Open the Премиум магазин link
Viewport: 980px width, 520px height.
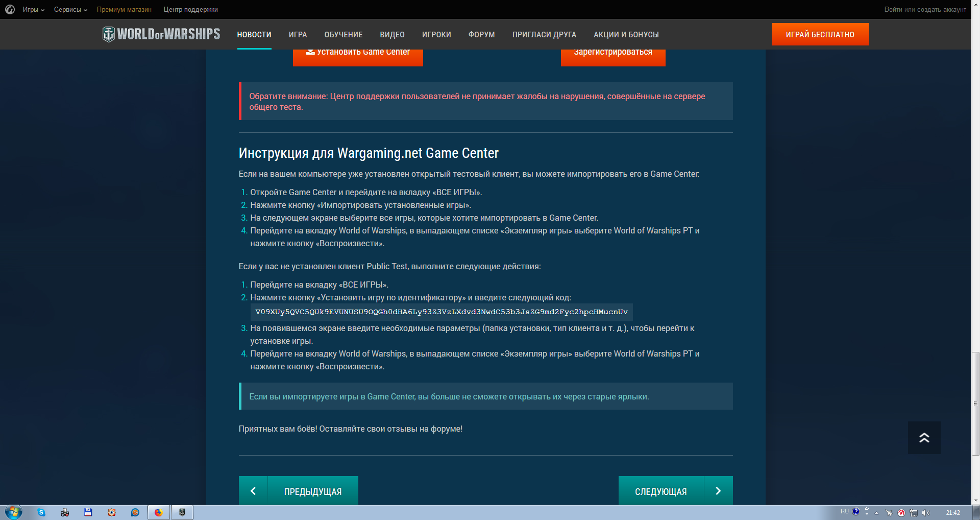click(124, 9)
